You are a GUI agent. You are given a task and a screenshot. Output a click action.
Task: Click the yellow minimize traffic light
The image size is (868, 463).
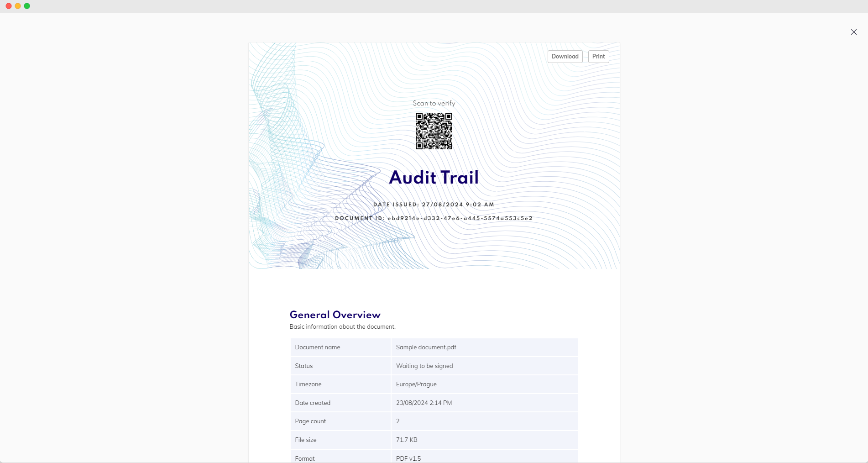coord(17,6)
